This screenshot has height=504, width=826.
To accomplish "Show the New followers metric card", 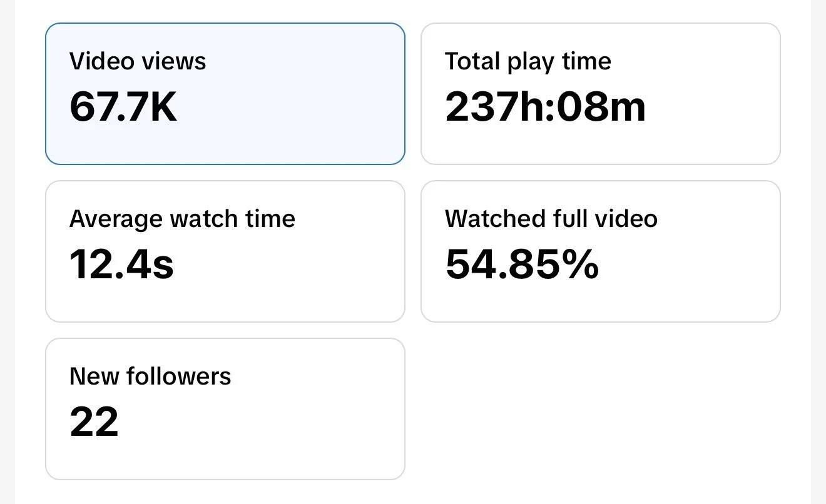I will click(x=225, y=409).
